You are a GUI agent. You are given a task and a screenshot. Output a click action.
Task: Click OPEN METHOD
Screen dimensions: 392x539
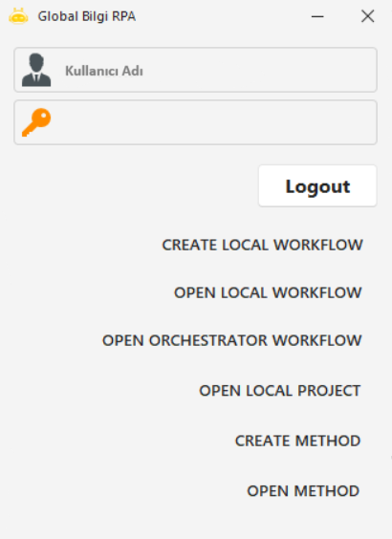(303, 491)
